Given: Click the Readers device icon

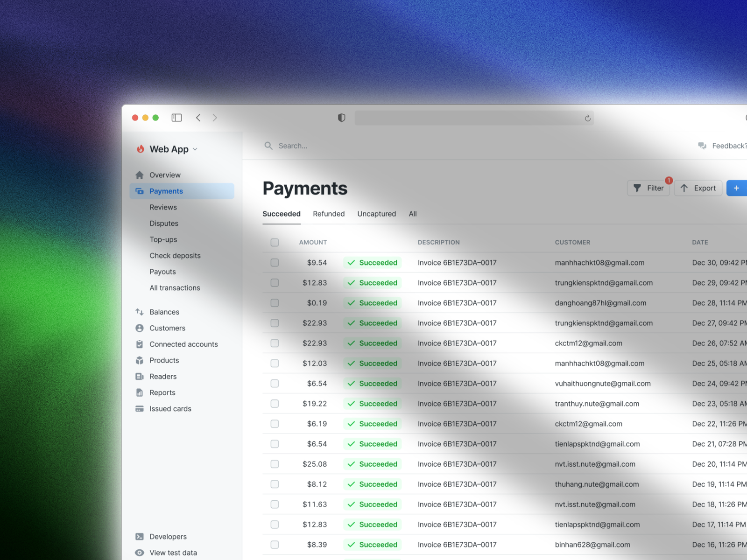Looking at the screenshot, I should tap(139, 377).
